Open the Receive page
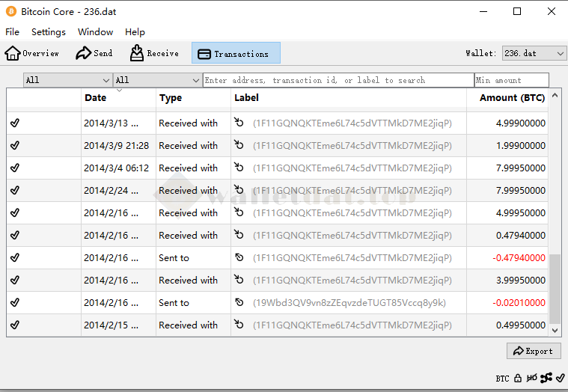This screenshot has height=392, width=568. (x=154, y=53)
